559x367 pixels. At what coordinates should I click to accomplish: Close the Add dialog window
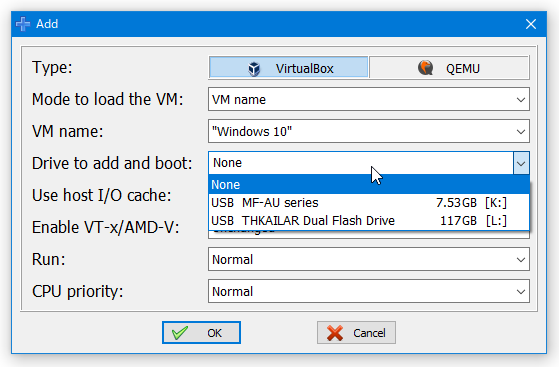(531, 24)
